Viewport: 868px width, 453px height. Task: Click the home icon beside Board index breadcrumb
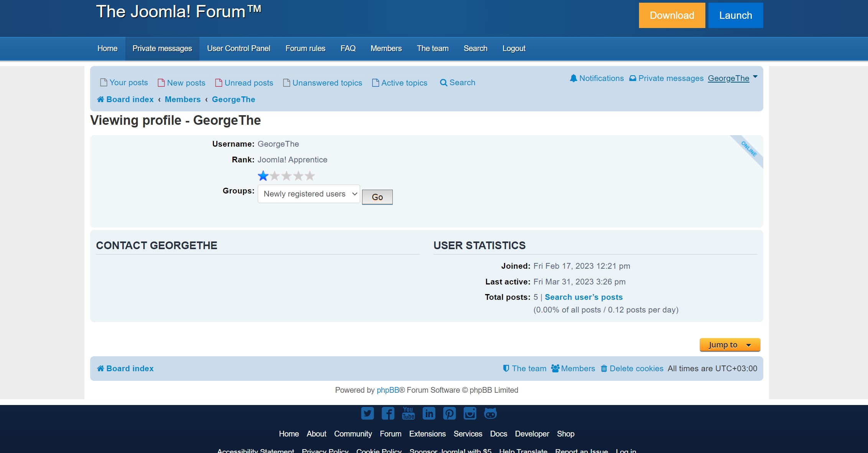pos(100,99)
